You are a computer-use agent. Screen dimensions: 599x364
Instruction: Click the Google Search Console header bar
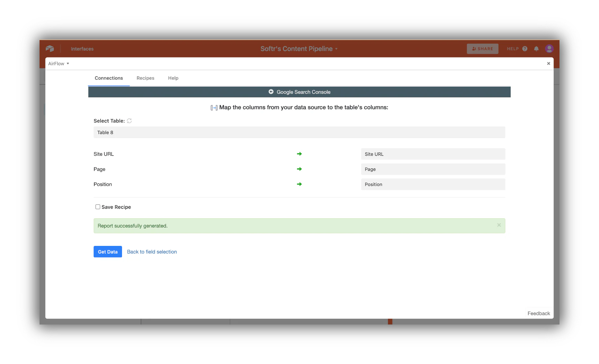(x=299, y=92)
